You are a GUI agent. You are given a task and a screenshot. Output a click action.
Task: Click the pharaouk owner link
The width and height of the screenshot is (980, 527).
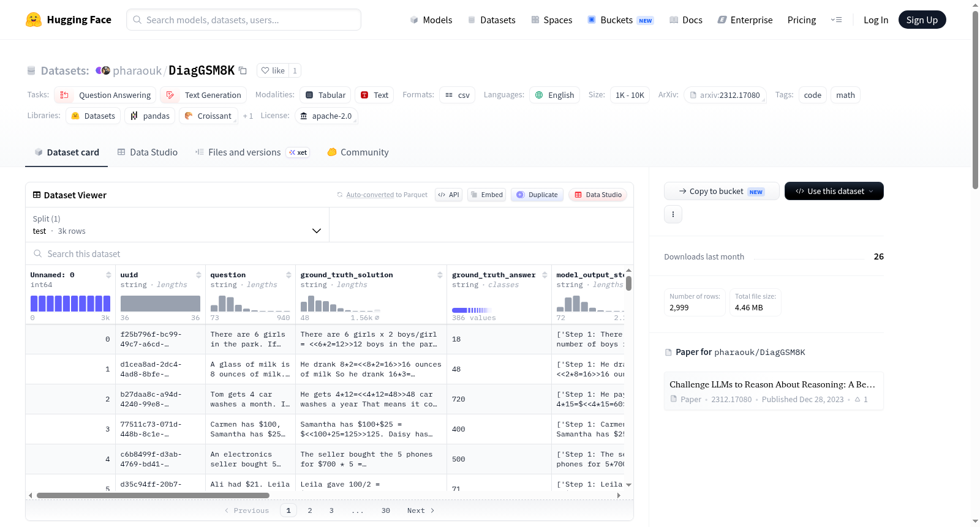[137, 70]
